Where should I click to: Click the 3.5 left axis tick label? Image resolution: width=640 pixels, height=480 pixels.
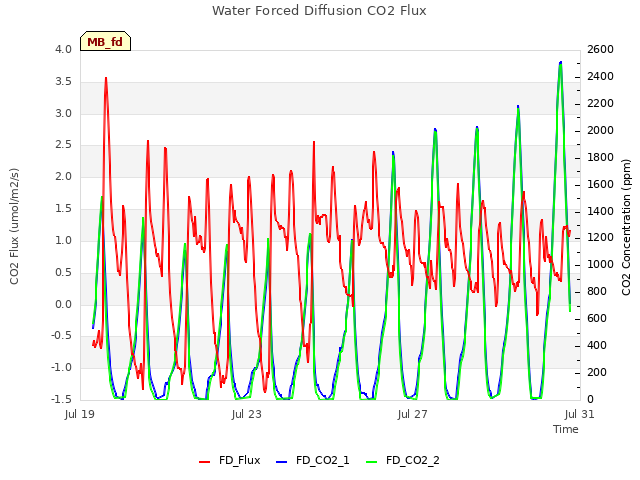pos(63,81)
